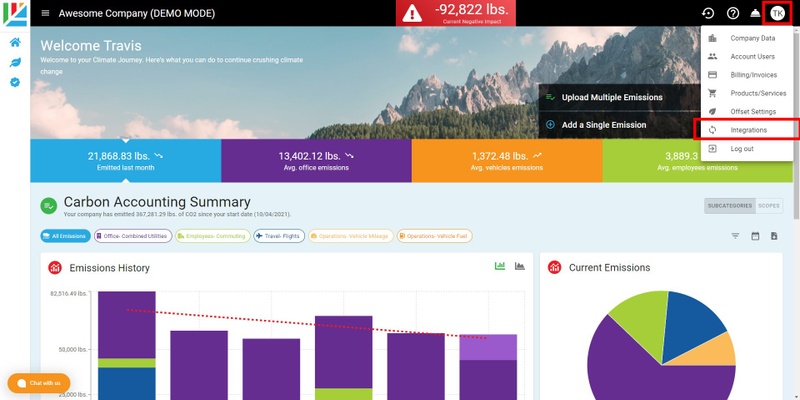Open Billing/Invoices menu entry

(747, 75)
